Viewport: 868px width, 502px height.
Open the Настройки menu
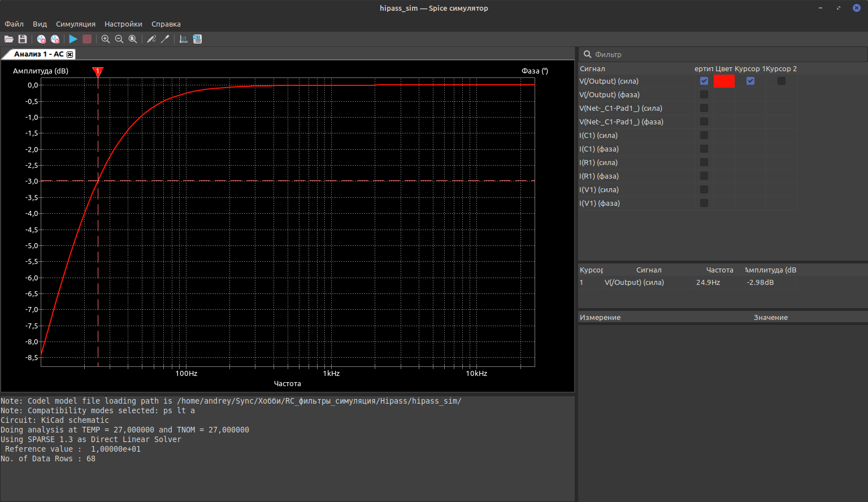click(x=123, y=24)
